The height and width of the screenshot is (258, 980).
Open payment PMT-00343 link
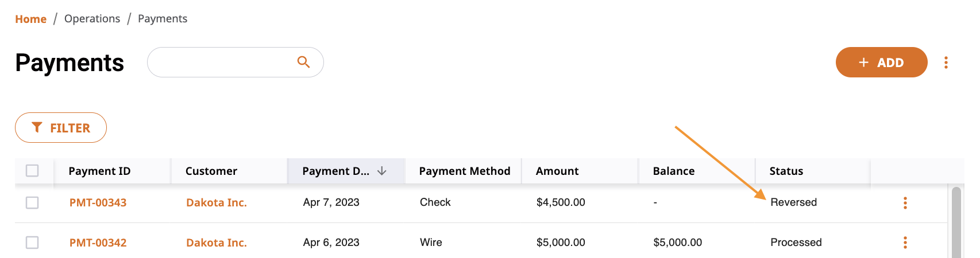(98, 202)
